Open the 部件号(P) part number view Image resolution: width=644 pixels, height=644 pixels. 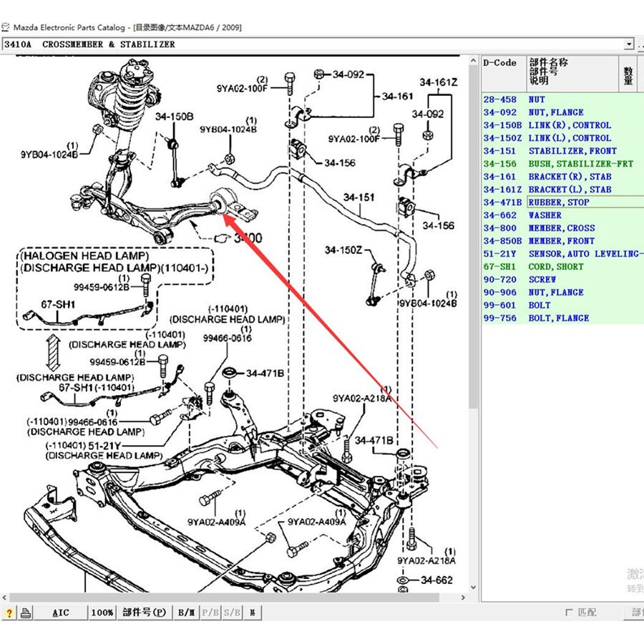pyautogui.click(x=144, y=613)
